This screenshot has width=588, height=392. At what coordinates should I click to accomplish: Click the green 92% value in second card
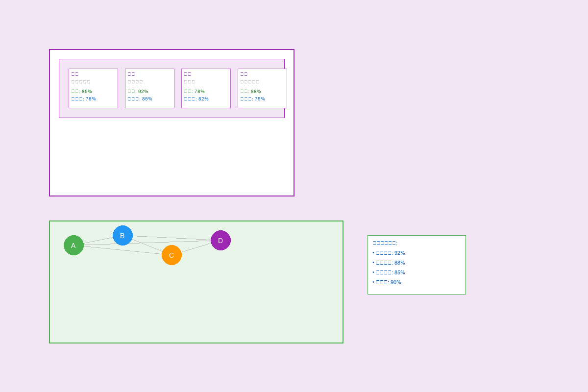click(138, 92)
